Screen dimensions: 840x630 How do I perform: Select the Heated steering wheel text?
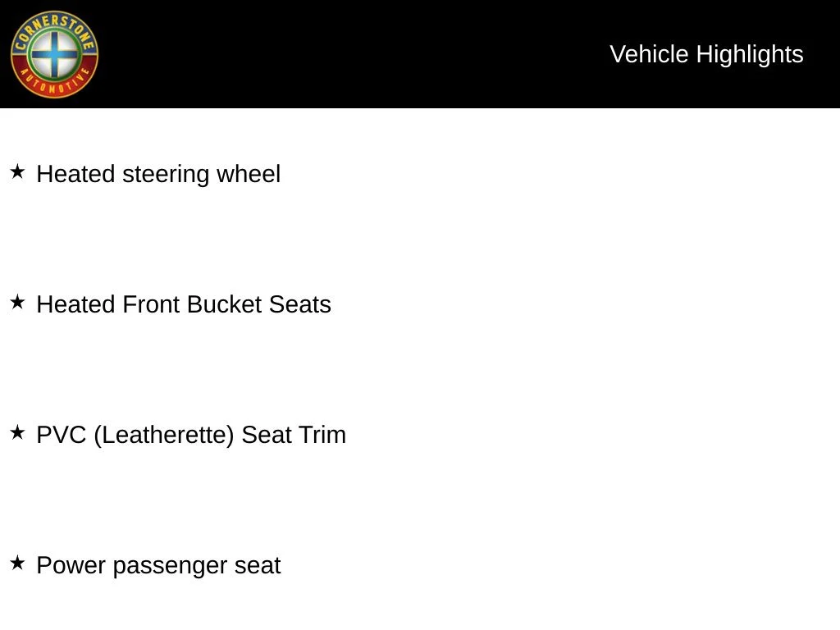tap(158, 174)
